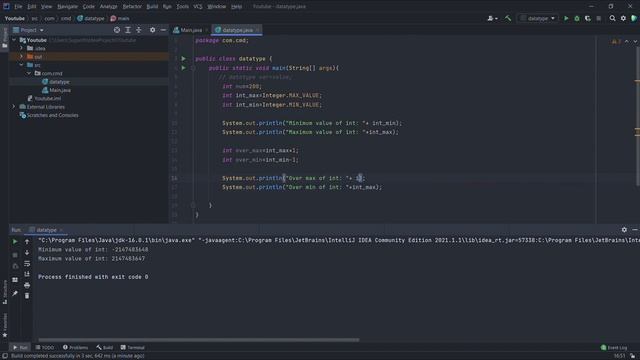Click Up the Stack Trace arrow
Image resolution: width=640 pixels, height=360 pixels.
[x=27, y=242]
